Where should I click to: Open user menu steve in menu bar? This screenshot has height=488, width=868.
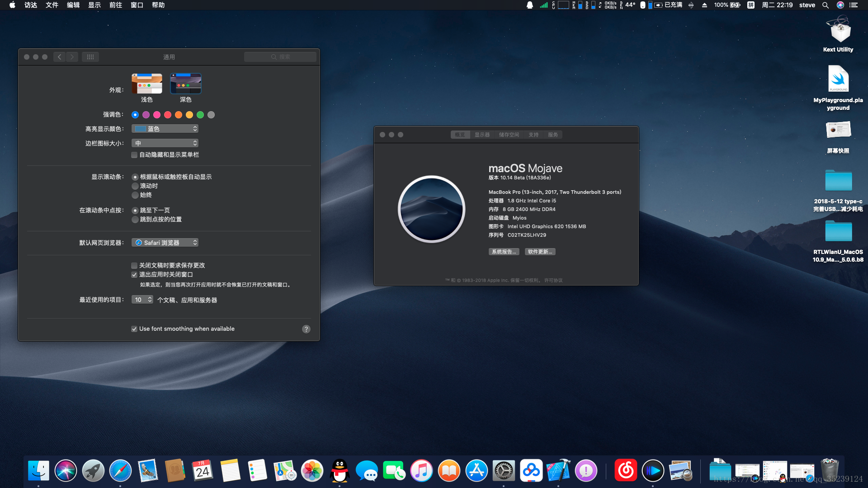point(807,5)
